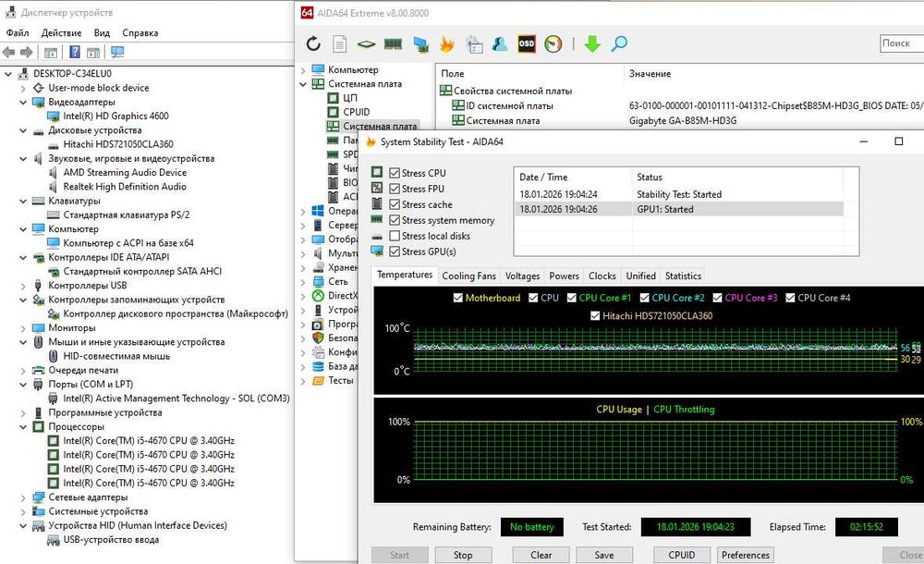Open the Файл menu in Device Manager

(18, 33)
